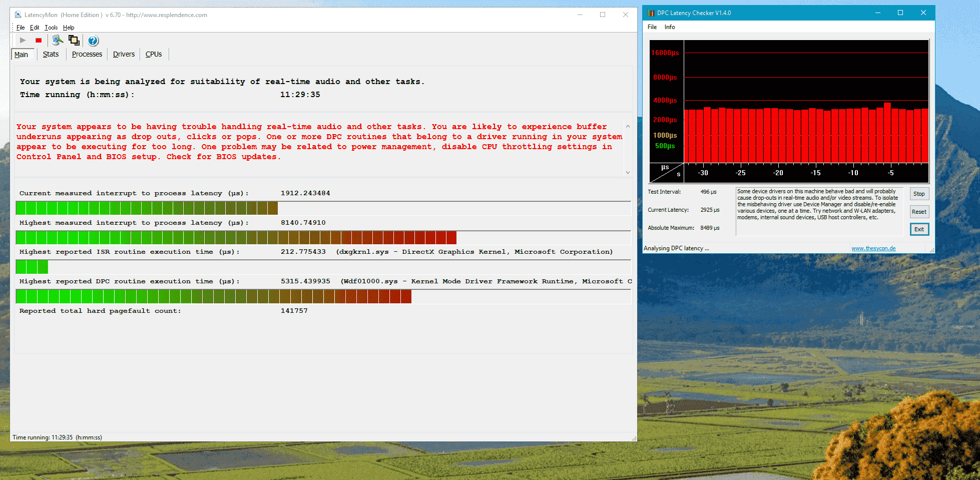Switch to the Processes tab
Screen dimensions: 980x480
(x=87, y=54)
